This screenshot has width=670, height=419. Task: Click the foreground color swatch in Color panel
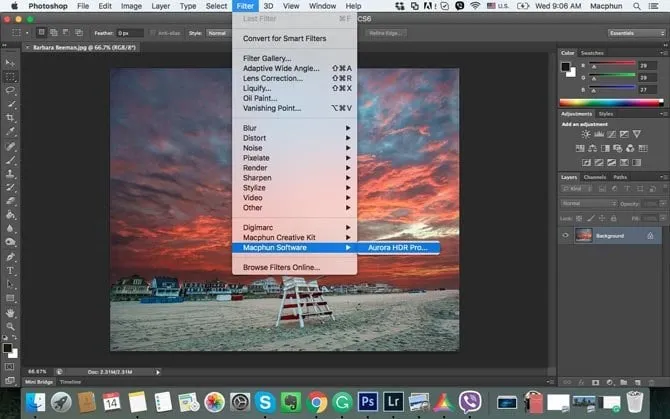click(x=565, y=66)
